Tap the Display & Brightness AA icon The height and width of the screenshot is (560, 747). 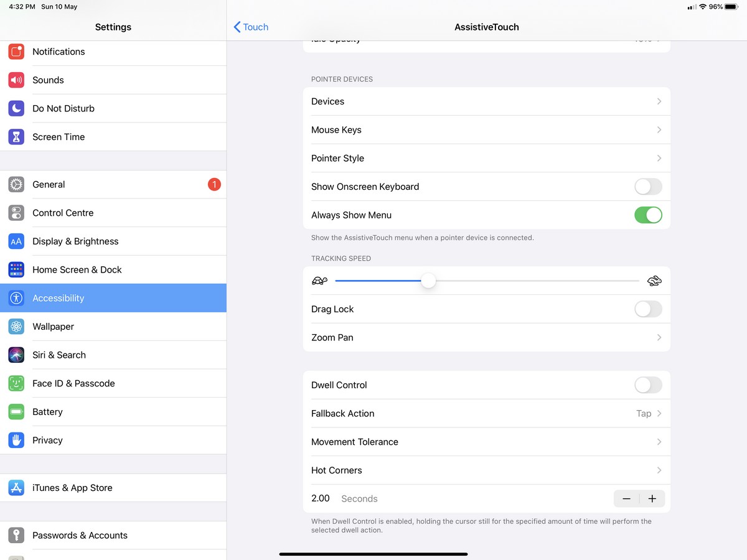pyautogui.click(x=16, y=241)
